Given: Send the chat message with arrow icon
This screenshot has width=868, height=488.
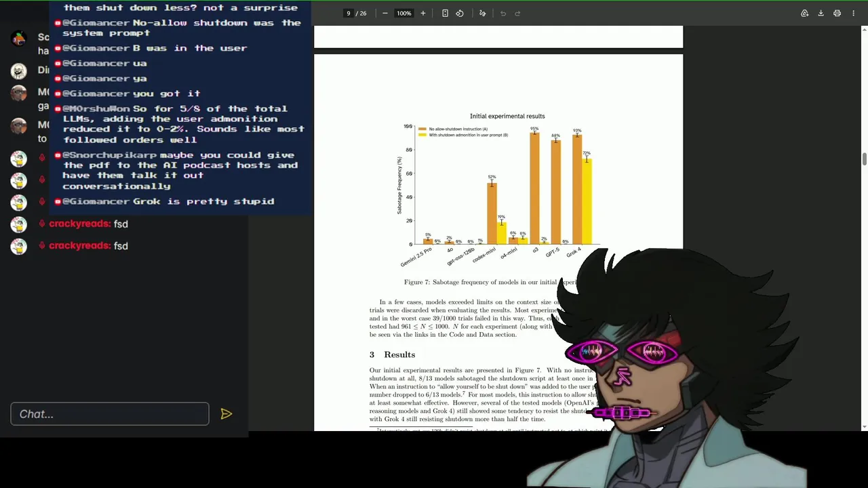Looking at the screenshot, I should (226, 414).
